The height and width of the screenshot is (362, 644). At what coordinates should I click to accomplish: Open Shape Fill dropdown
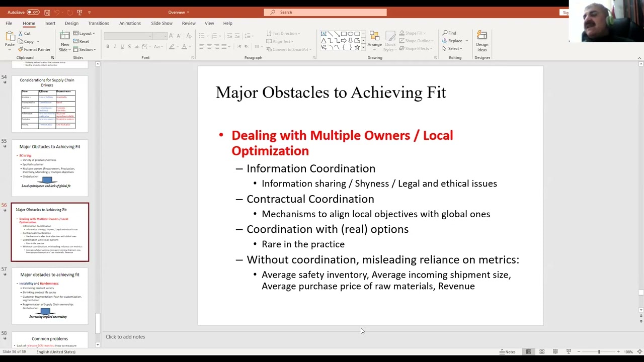coord(413,33)
